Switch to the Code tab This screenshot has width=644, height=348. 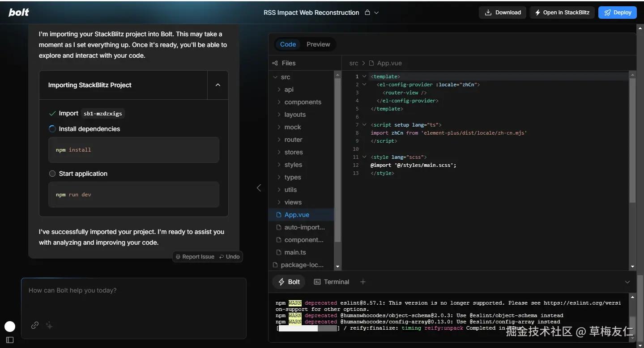tap(288, 44)
